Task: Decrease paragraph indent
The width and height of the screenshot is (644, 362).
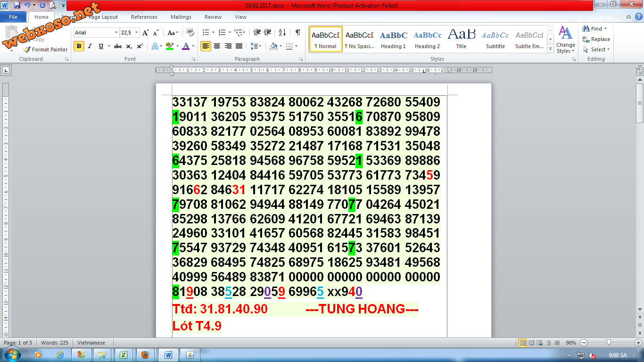Action: point(257,33)
